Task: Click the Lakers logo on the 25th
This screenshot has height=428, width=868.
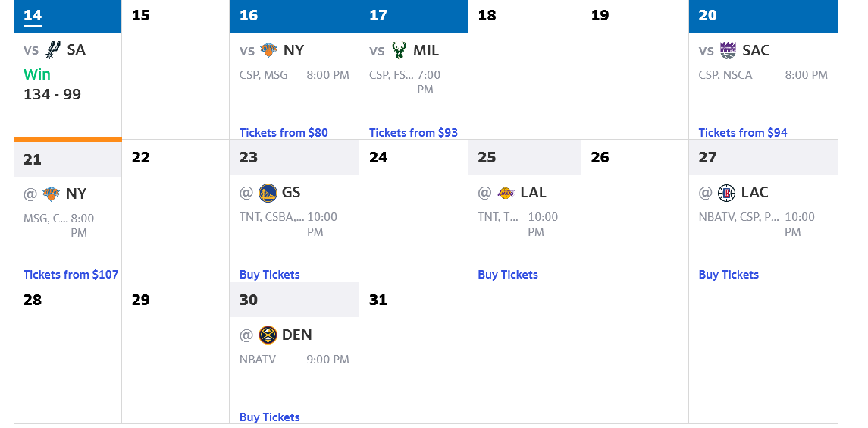Action: (506, 193)
